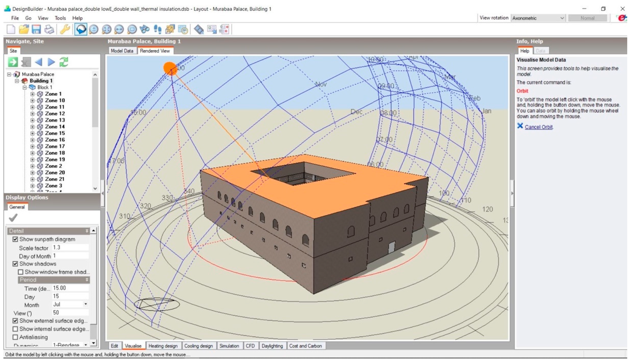633x364 pixels.
Task: Select the Orbit view tool
Action: (x=81, y=29)
